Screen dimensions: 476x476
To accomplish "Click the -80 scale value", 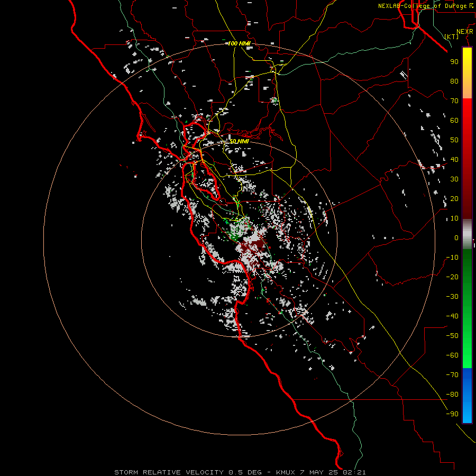I will tap(452, 395).
